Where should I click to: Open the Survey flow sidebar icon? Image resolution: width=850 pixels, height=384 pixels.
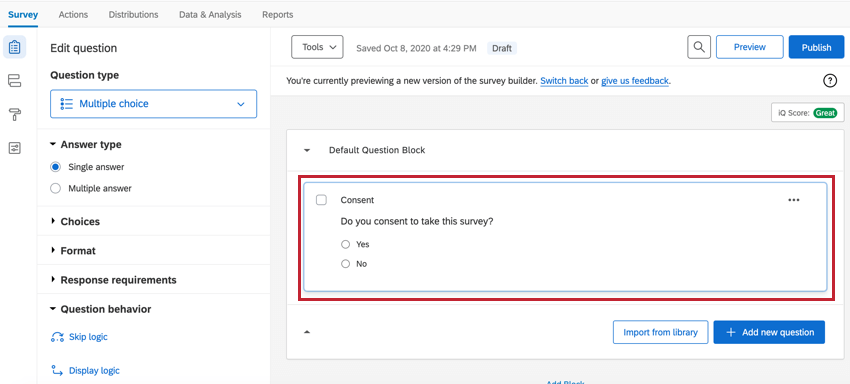[x=15, y=81]
